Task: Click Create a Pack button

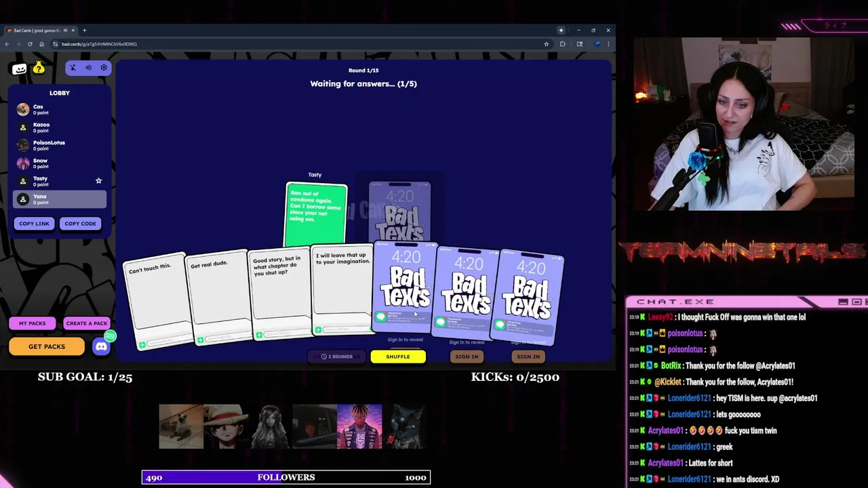Action: click(87, 323)
